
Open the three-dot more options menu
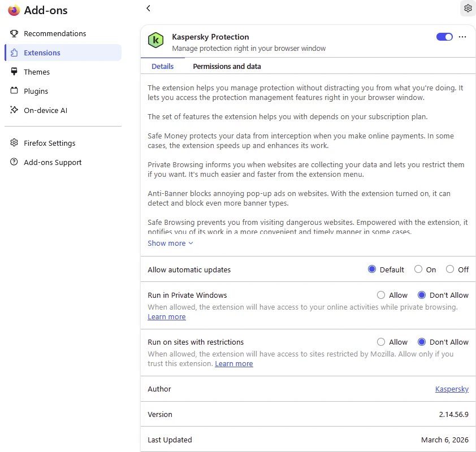click(x=462, y=37)
